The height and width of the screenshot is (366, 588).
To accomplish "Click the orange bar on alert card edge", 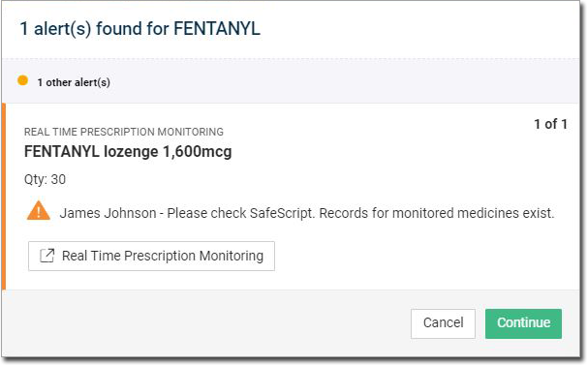I will point(4,197).
